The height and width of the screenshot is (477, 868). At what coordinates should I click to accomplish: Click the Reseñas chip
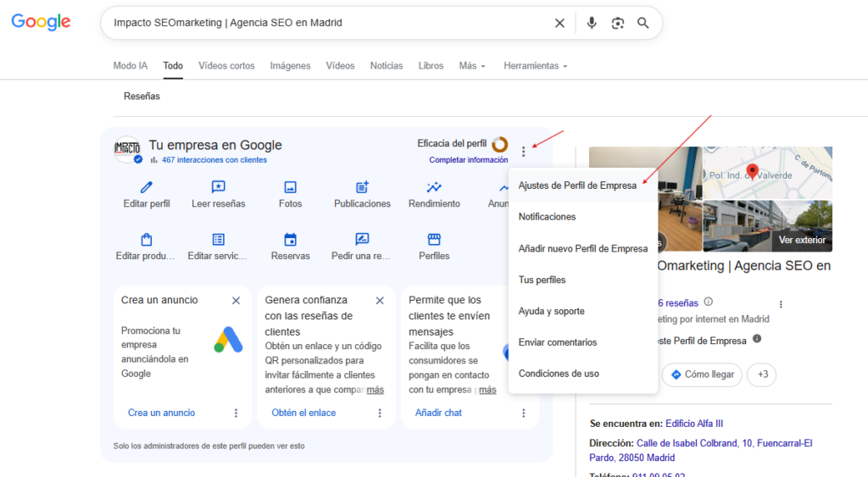pos(142,97)
